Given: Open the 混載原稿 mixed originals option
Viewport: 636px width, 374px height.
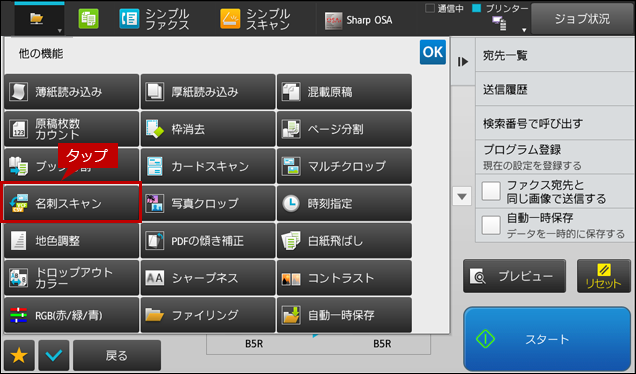Looking at the screenshot, I should pyautogui.click(x=344, y=92).
